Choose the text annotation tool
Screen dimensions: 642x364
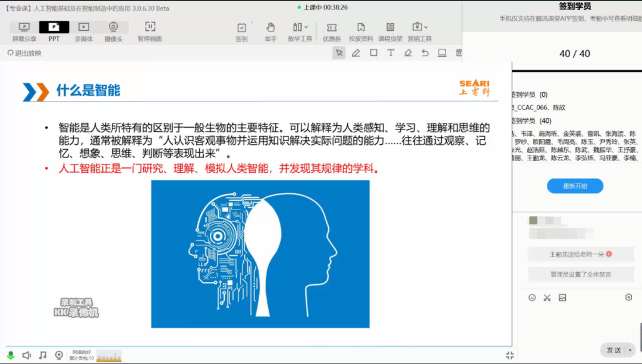pos(391,53)
